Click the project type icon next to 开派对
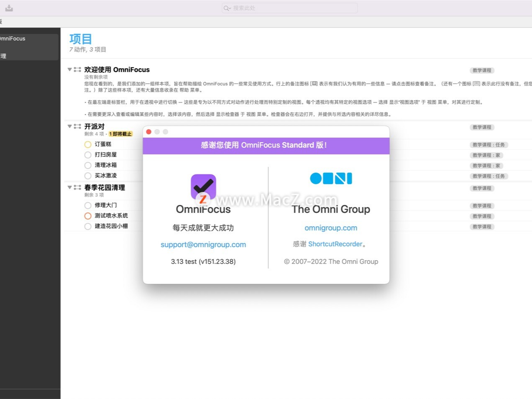The width and height of the screenshot is (532, 399). click(77, 126)
